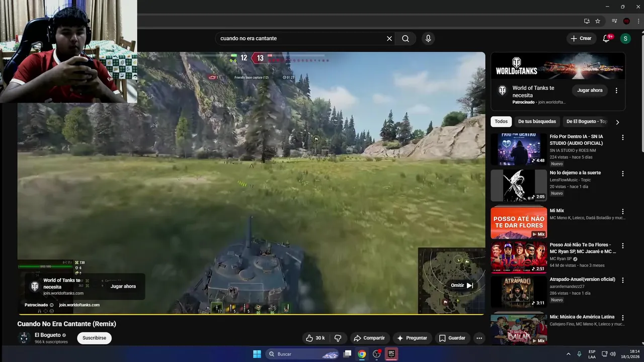Open OBS icon on taskbar
This screenshot has height=362, width=644.
[376, 354]
